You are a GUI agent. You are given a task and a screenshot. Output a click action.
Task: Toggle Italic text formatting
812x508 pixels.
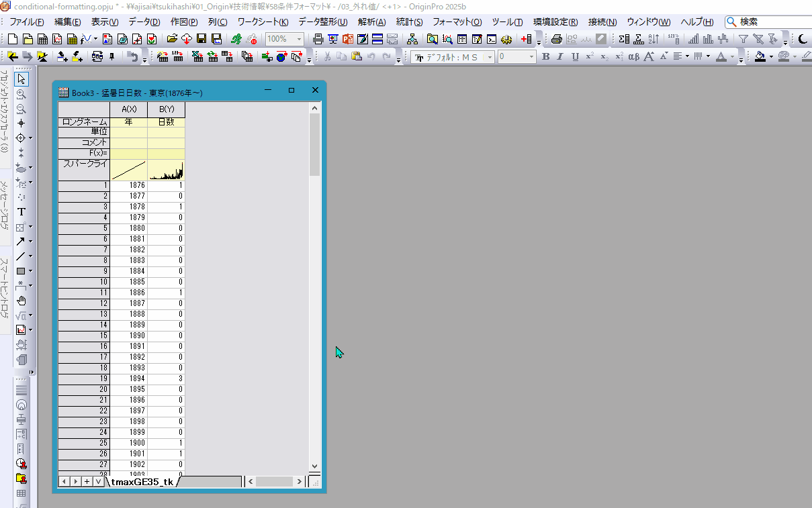[560, 57]
